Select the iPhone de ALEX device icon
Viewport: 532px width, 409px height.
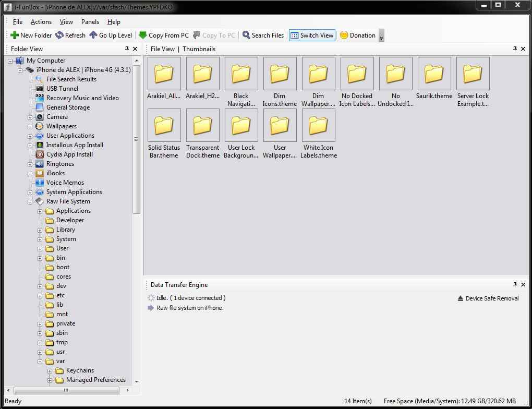30,70
